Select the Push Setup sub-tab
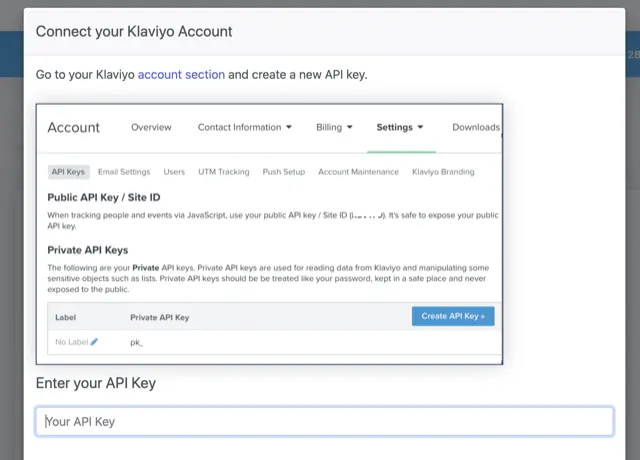Viewport: 640px width, 460px height. (x=284, y=172)
